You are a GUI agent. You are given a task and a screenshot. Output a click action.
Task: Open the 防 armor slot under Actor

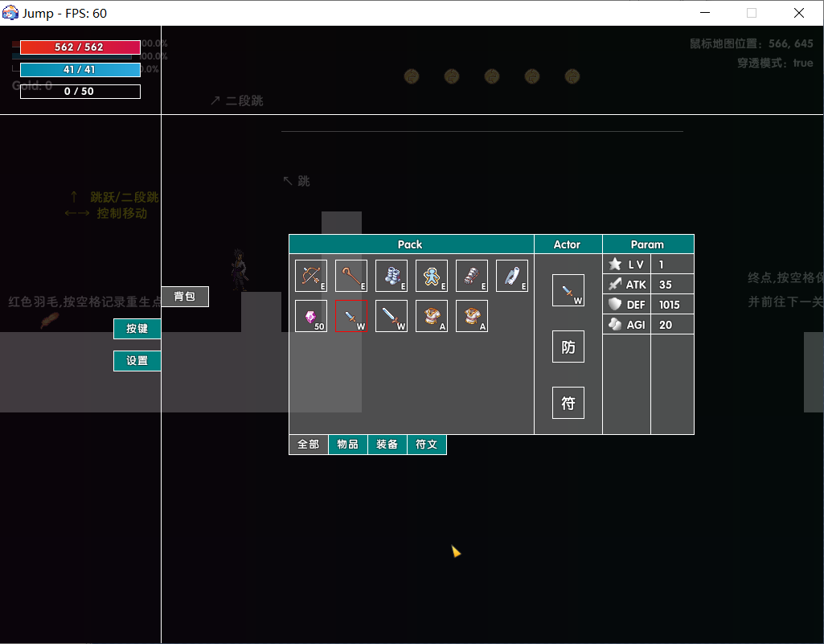tap(568, 347)
